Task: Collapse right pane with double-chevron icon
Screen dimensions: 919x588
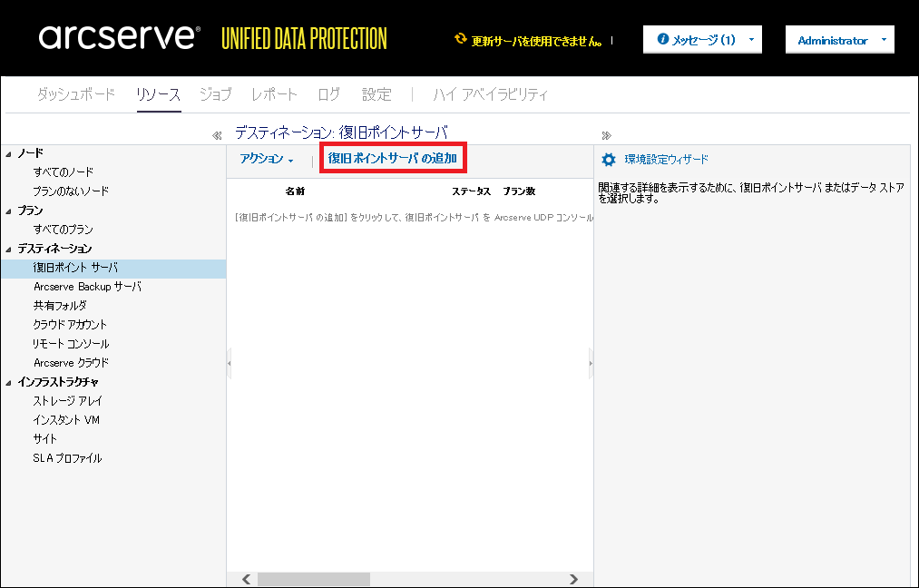Action: click(x=607, y=135)
